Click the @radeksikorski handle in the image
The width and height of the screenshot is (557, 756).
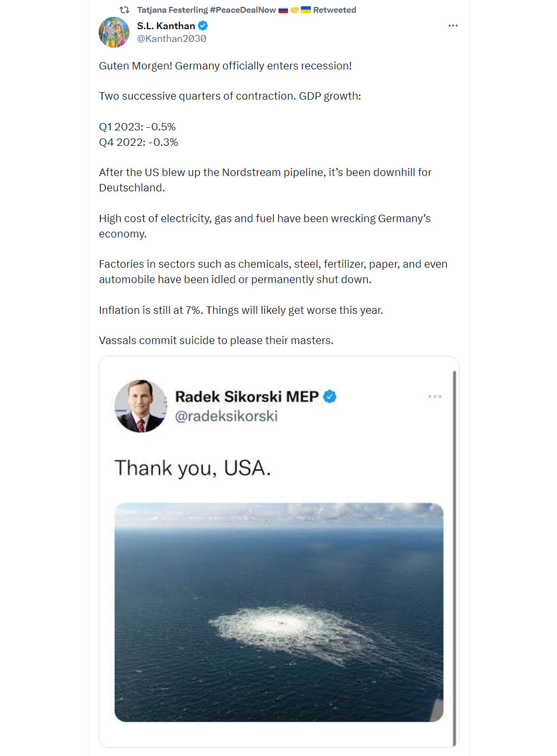tap(227, 416)
